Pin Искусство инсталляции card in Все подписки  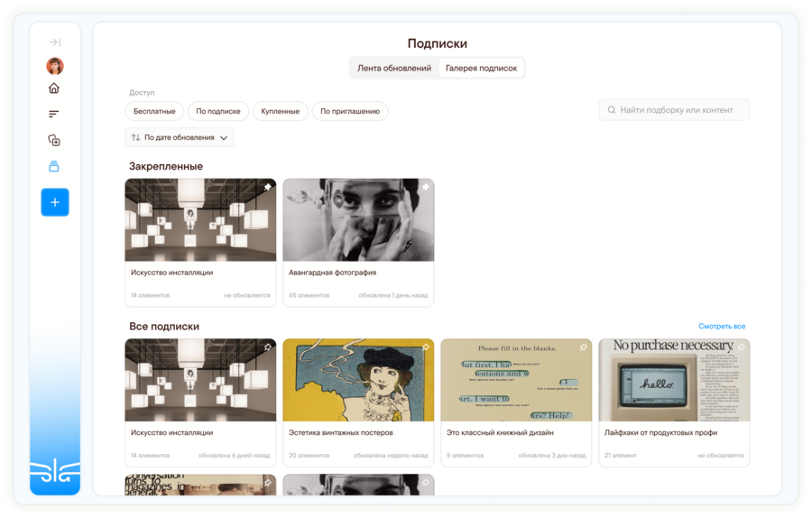click(x=268, y=347)
